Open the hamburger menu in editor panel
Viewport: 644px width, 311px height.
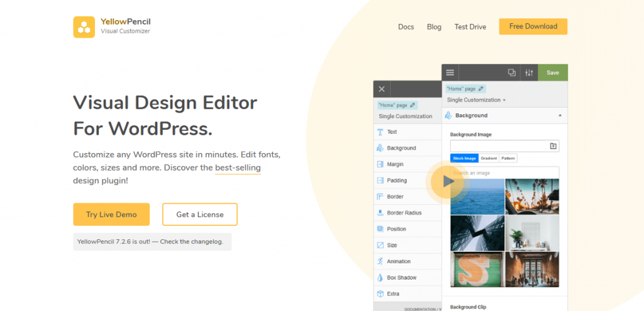pos(450,73)
